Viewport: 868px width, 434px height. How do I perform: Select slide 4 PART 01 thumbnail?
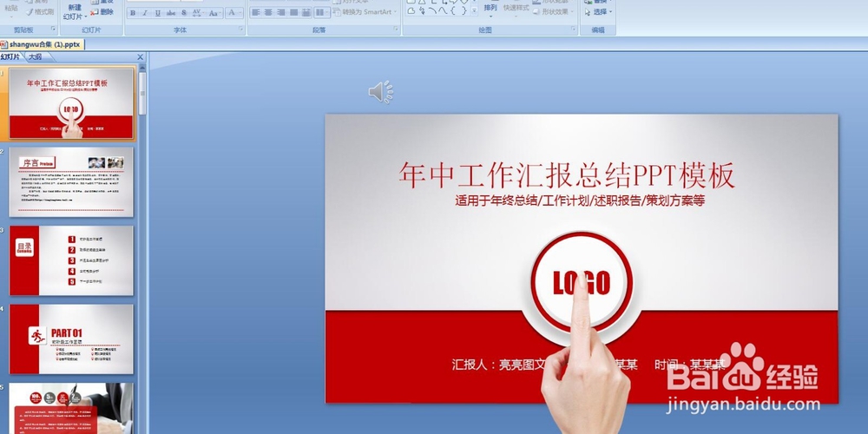[x=71, y=339]
